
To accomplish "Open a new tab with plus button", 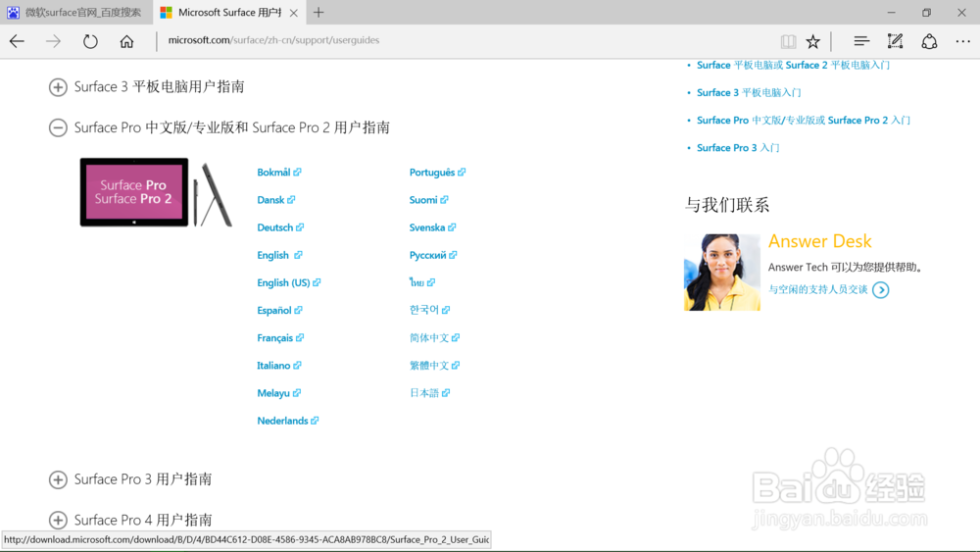I will tap(318, 12).
